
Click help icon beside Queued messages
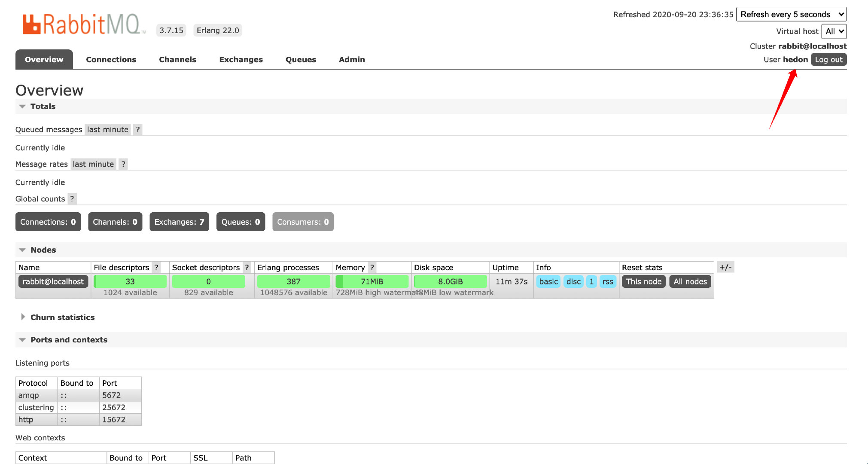tap(137, 129)
